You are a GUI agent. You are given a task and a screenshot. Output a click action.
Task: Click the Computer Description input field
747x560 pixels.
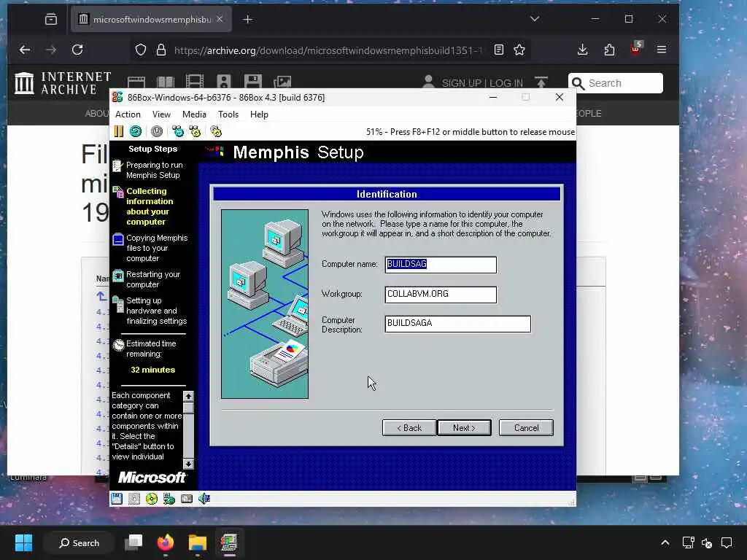tap(458, 324)
